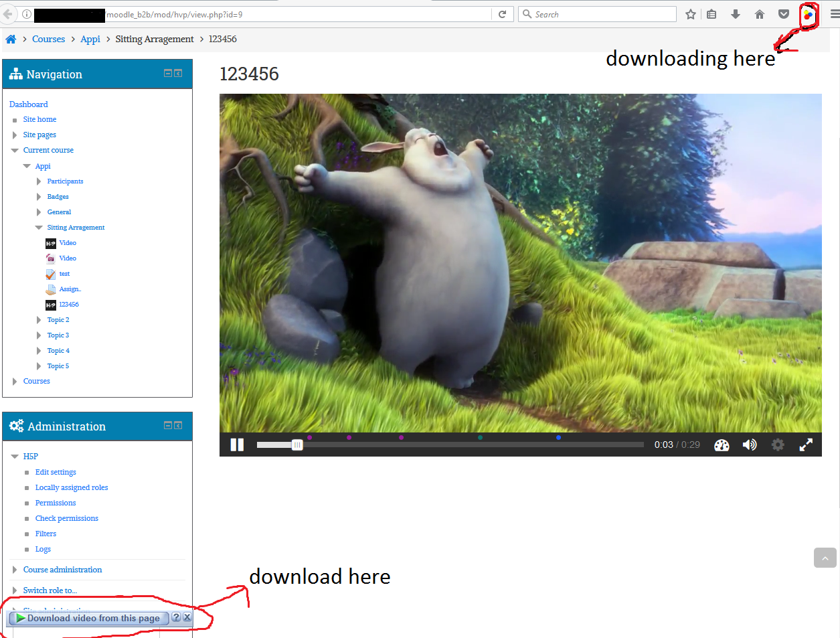Screen dimensions: 840x638
Task: Click the address bar URL field
Action: point(264,14)
